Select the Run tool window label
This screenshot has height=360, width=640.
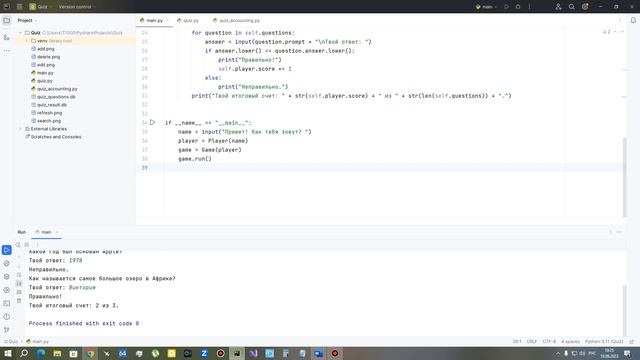[x=22, y=232]
